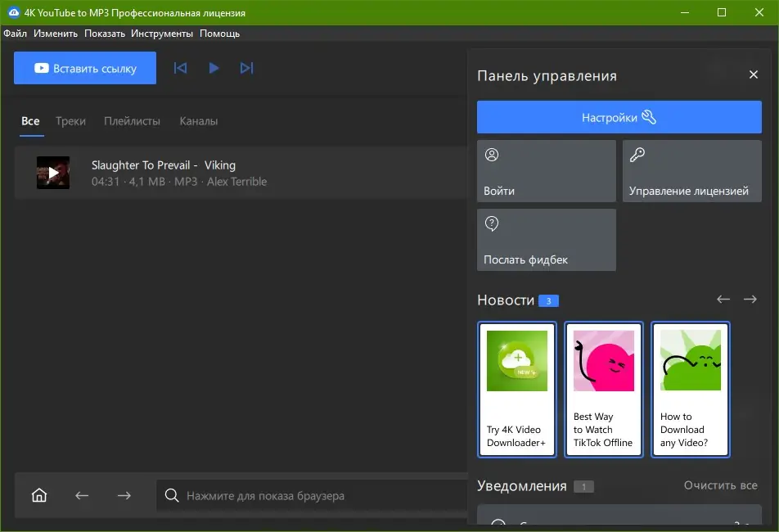This screenshot has height=532, width=779.
Task: Skip to previous track
Action: tap(180, 68)
